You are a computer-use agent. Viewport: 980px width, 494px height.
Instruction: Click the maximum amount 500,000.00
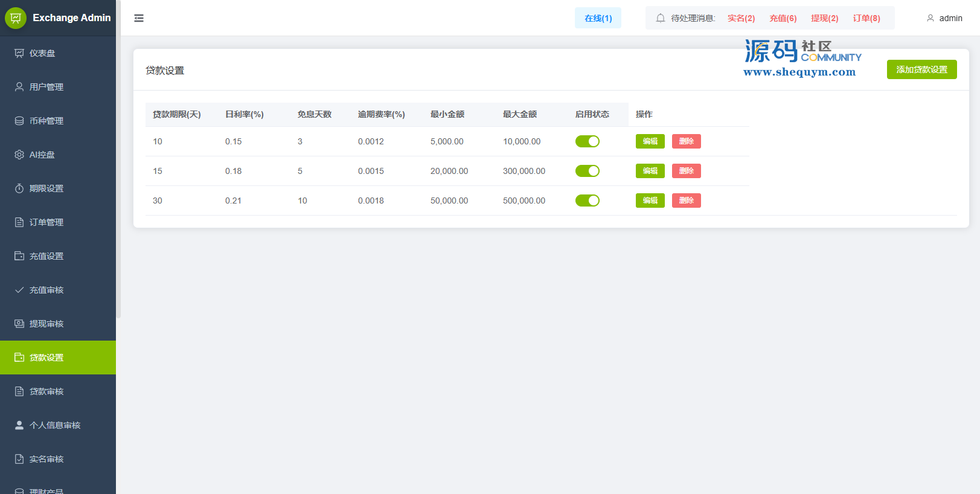pos(524,200)
